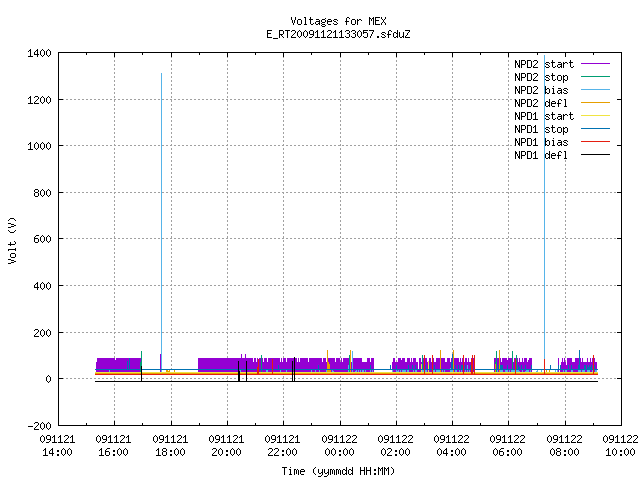Click the orange NPD2 defl legend line
Image resolution: width=640 pixels, height=480 pixels.
coord(596,103)
